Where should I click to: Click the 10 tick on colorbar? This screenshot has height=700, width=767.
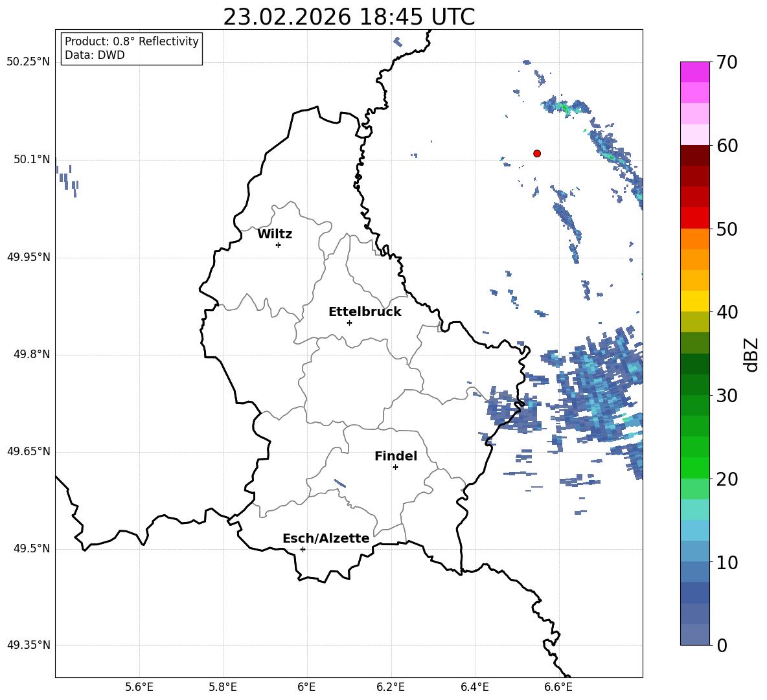[x=727, y=562]
